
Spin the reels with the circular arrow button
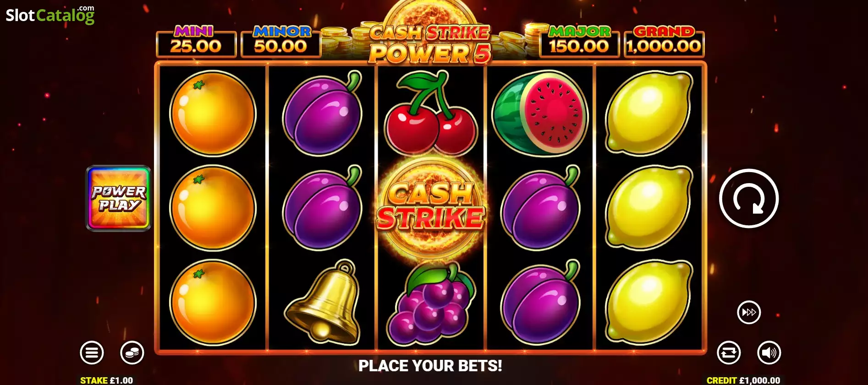click(749, 198)
